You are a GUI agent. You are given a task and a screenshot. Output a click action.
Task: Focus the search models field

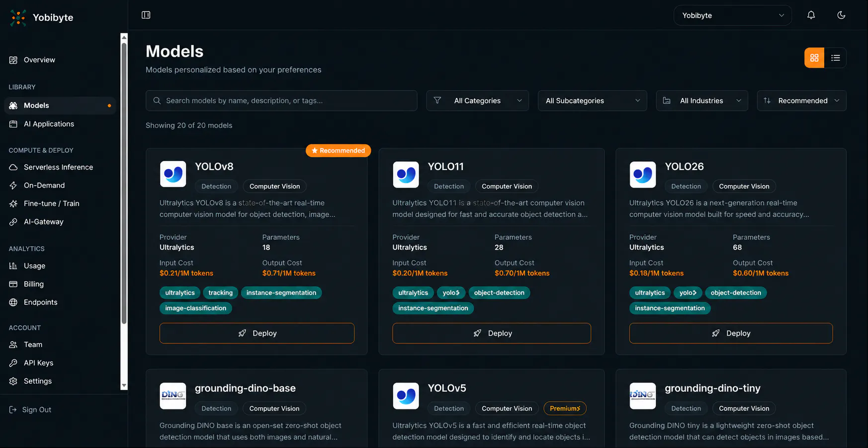pyautogui.click(x=281, y=100)
